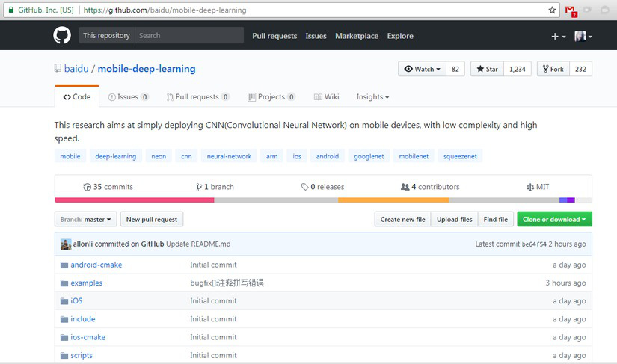
Task: Open the GitHub octocat home logo
Action: 62,35
